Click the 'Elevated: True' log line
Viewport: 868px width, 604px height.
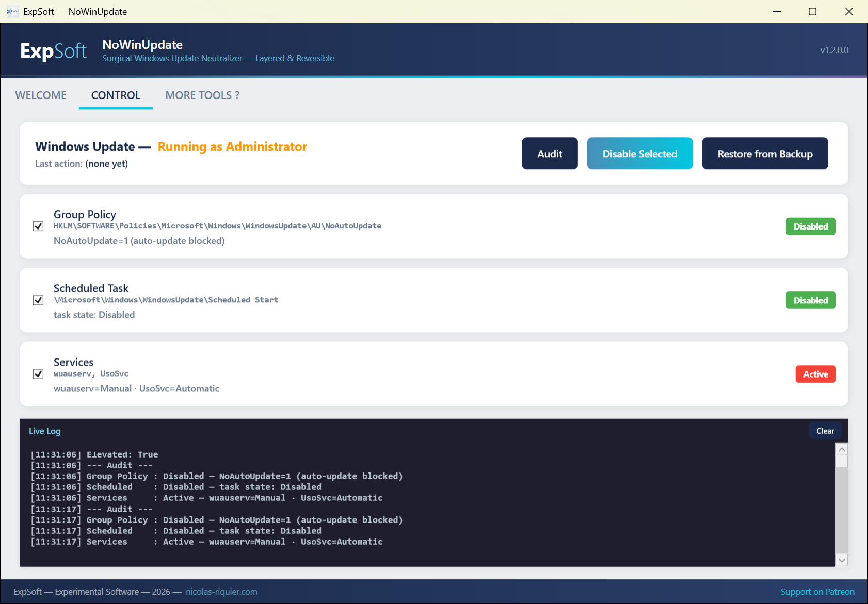[x=94, y=454]
